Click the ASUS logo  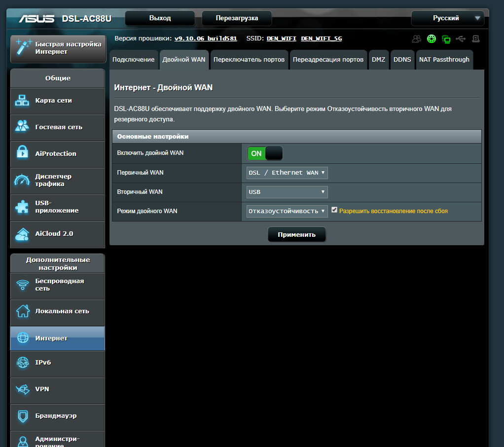point(36,19)
